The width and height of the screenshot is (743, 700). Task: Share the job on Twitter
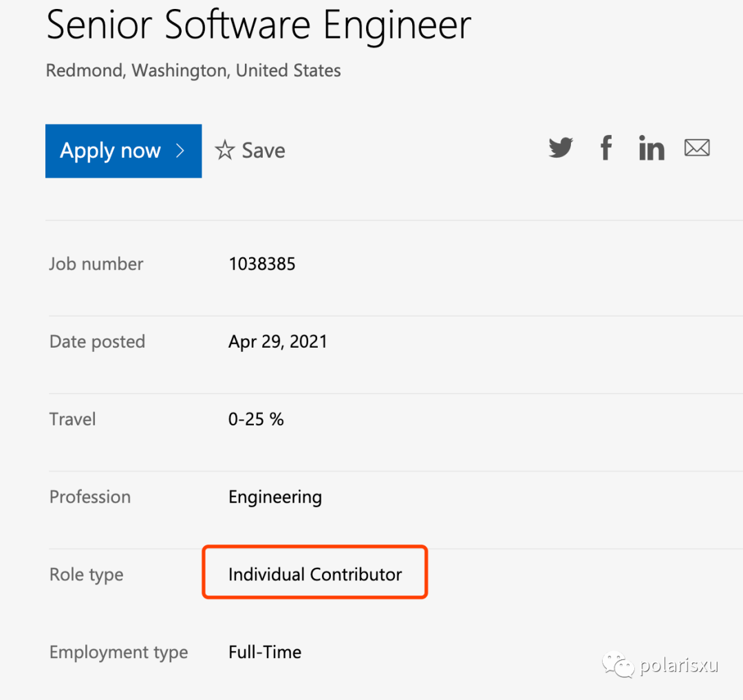pos(561,148)
